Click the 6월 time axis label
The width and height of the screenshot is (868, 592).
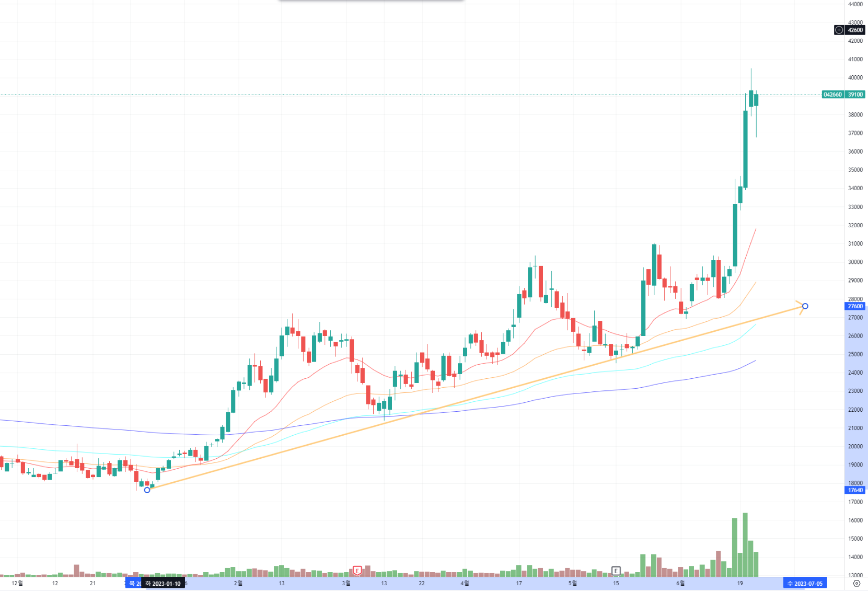tap(680, 583)
